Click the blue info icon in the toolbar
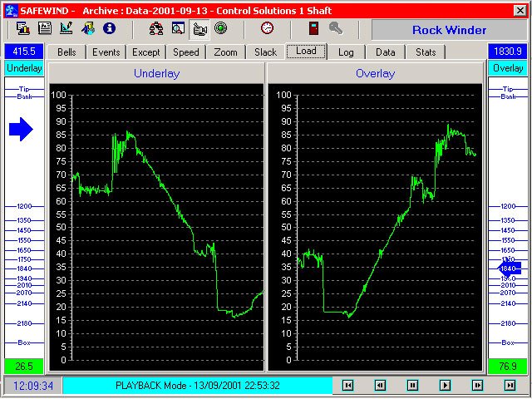The image size is (532, 399). [x=109, y=28]
